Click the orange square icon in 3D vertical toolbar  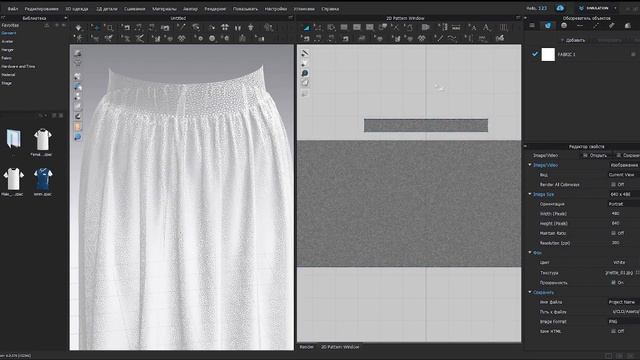[77, 127]
